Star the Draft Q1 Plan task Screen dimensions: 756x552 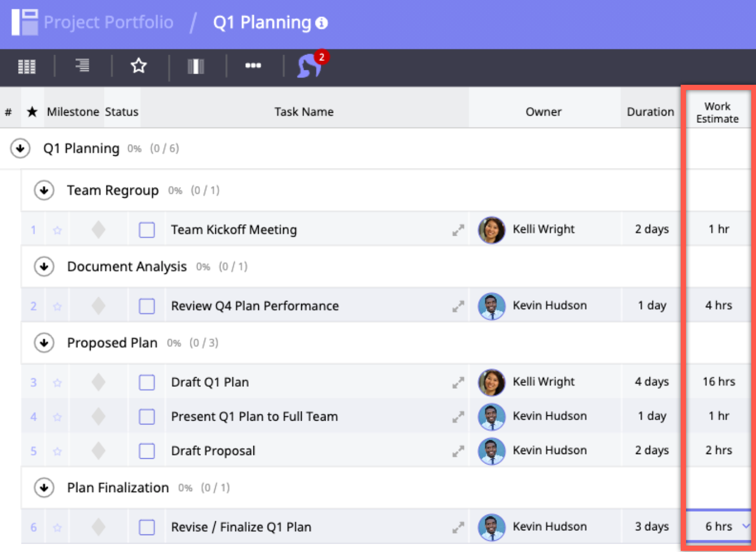pos(57,382)
